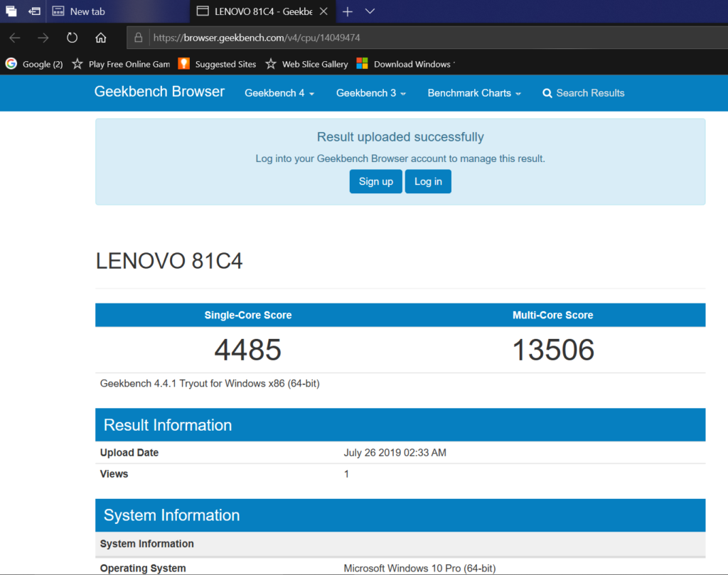Click the Result uploaded successfully message
Screen dimensions: 728x575
tap(400, 137)
